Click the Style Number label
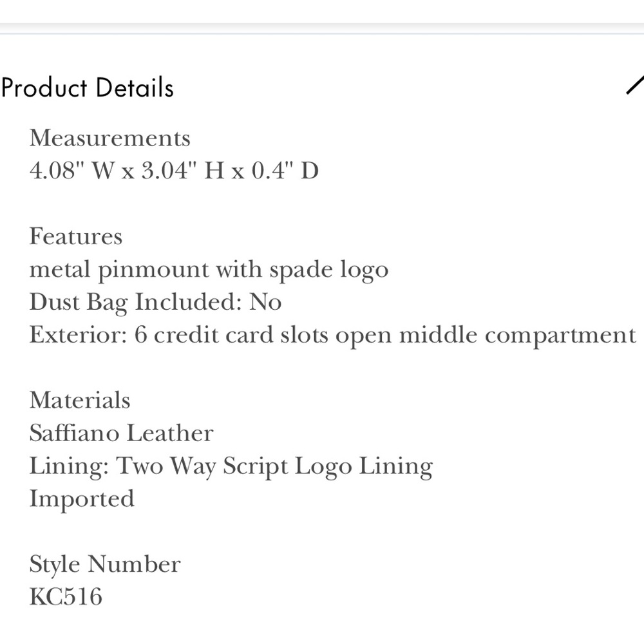Viewport: 644px width, 644px height. pos(105,564)
